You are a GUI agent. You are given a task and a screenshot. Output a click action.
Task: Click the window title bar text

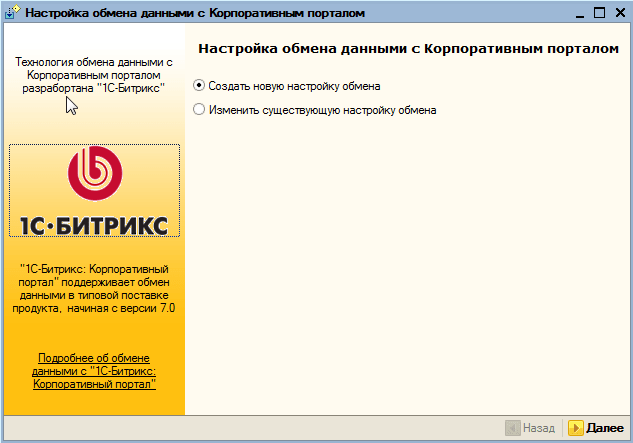pos(195,13)
